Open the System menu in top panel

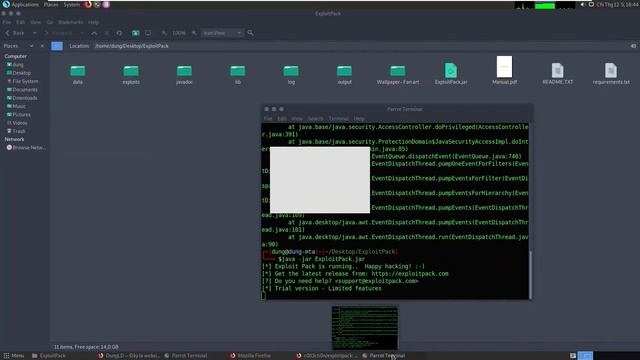click(71, 4)
